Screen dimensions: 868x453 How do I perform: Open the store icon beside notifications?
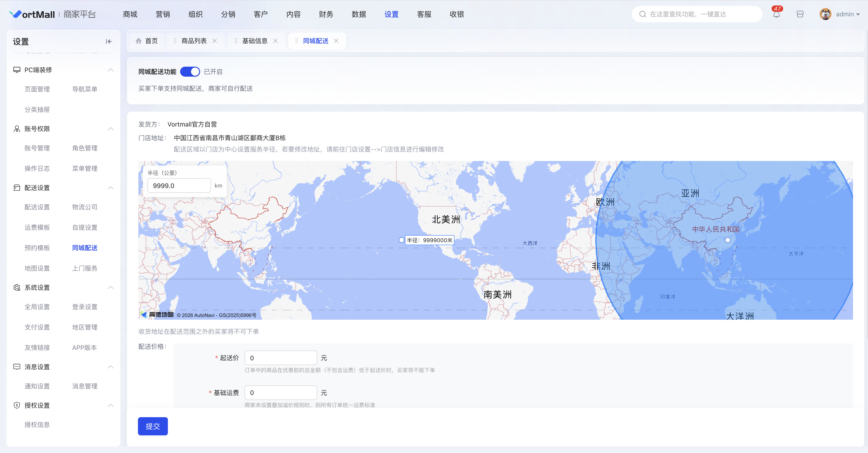[x=800, y=14]
